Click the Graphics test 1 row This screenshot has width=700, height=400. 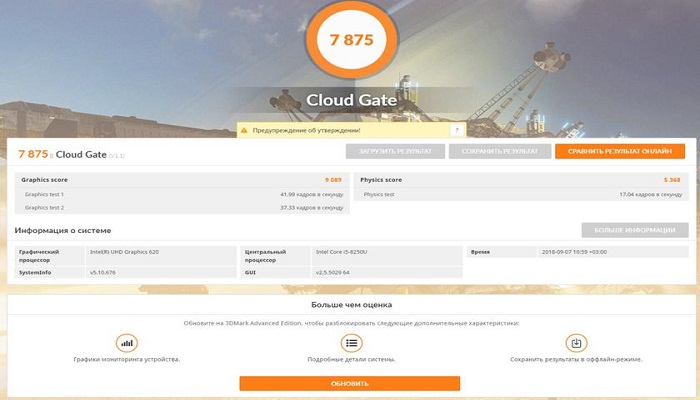pos(182,194)
